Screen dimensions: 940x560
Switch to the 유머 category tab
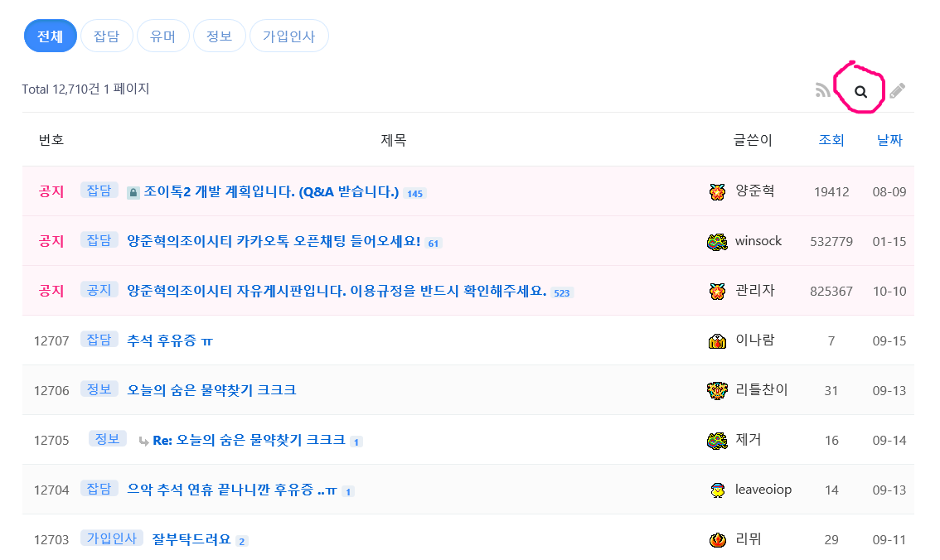pyautogui.click(x=162, y=36)
